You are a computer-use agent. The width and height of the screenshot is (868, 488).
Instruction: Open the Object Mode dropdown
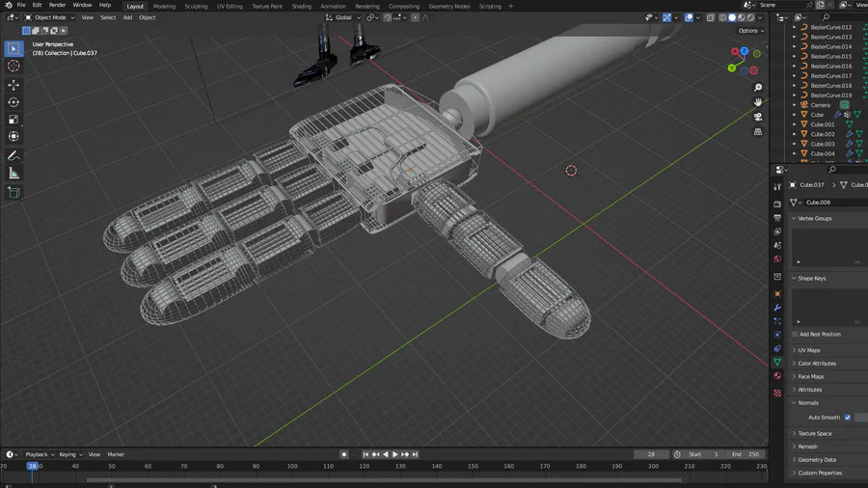(50, 17)
